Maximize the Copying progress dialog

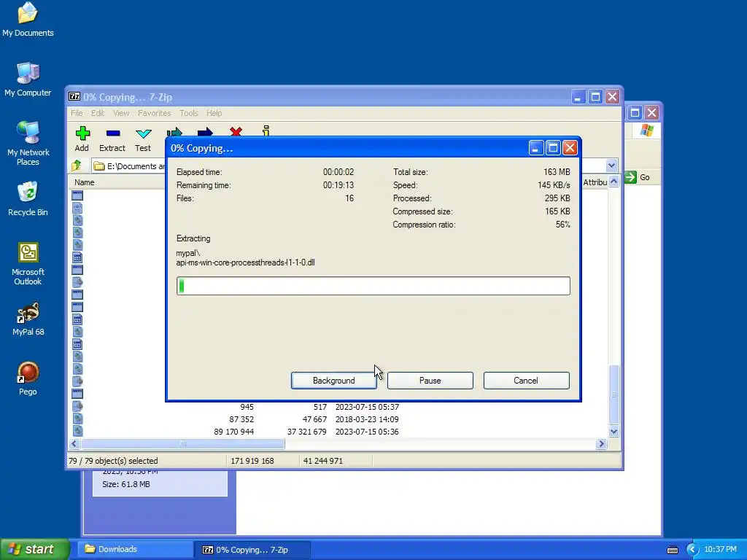coord(553,148)
